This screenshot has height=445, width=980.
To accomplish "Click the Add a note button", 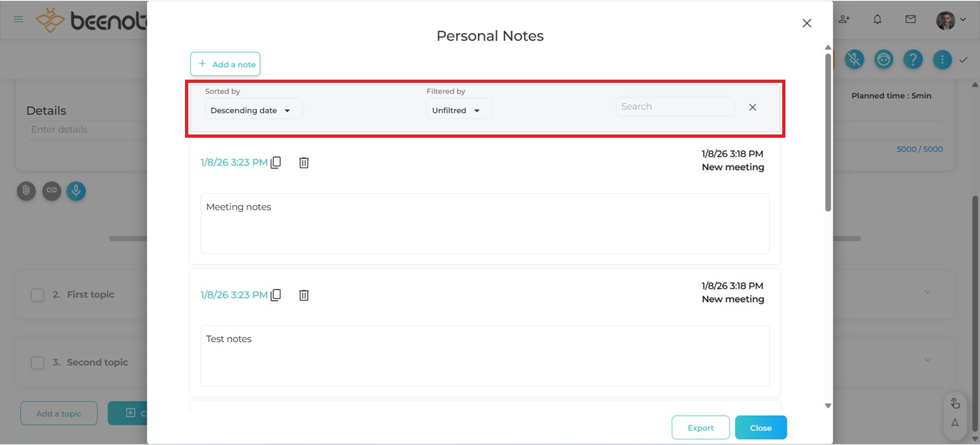I will 225,64.
